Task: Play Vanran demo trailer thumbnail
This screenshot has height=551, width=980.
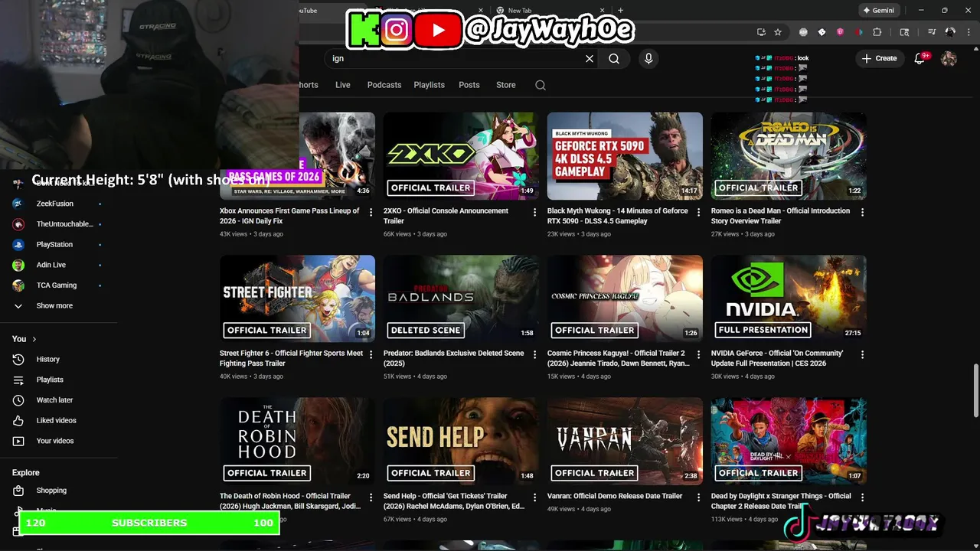Action: coord(625,441)
